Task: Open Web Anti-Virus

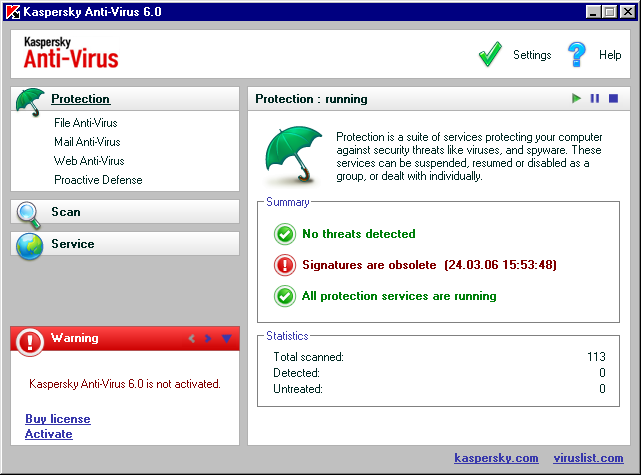Action: [89, 161]
